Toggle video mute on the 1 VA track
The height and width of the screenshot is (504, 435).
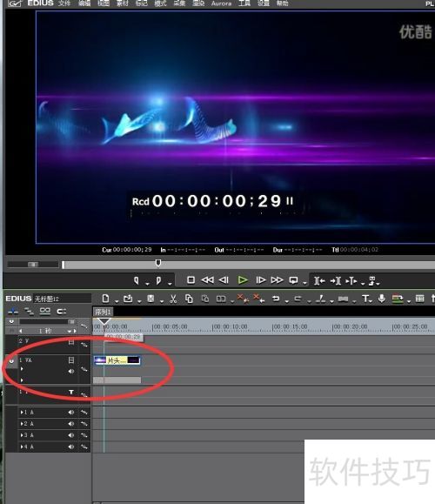71,360
